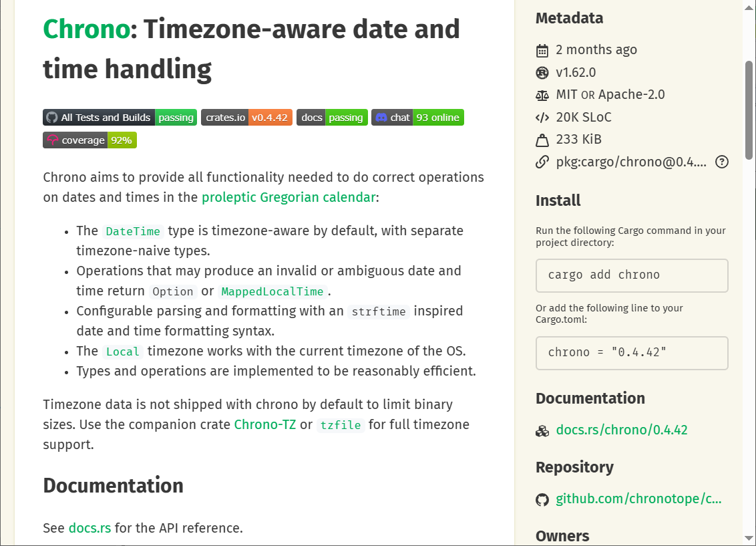Open the All Tests and Builds passing badge
The image size is (756, 546).
(120, 118)
